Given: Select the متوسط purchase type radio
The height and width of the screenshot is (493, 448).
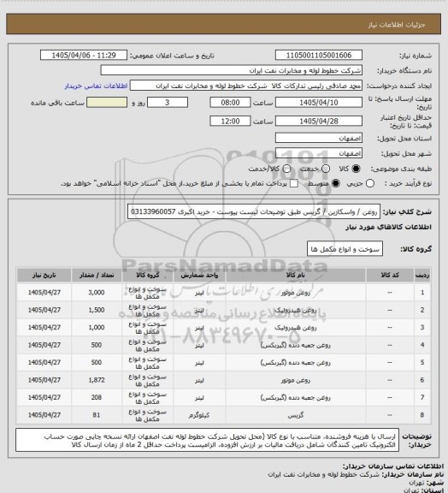Looking at the screenshot, I should [x=335, y=183].
